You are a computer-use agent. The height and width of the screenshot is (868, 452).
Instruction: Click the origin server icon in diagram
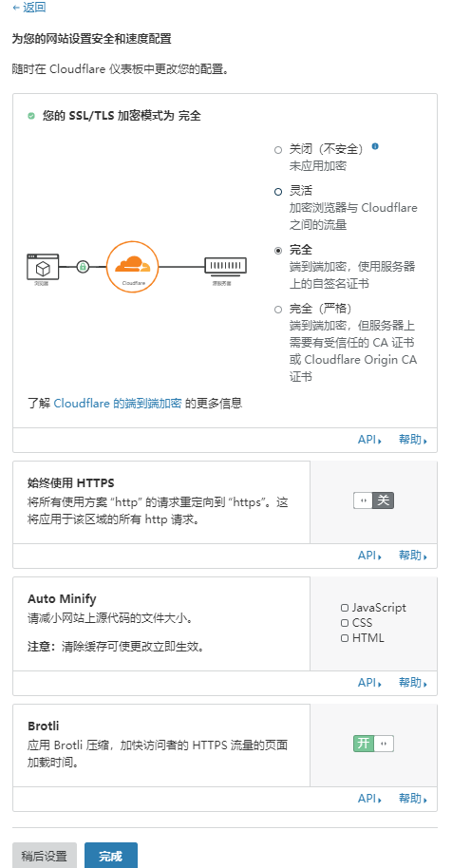tap(226, 266)
